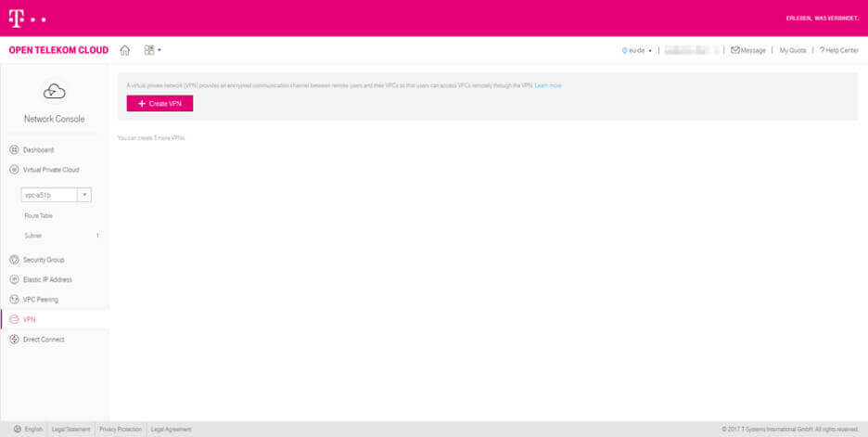Open the Message link
Image resolution: width=868 pixels, height=437 pixels.
pyautogui.click(x=753, y=50)
